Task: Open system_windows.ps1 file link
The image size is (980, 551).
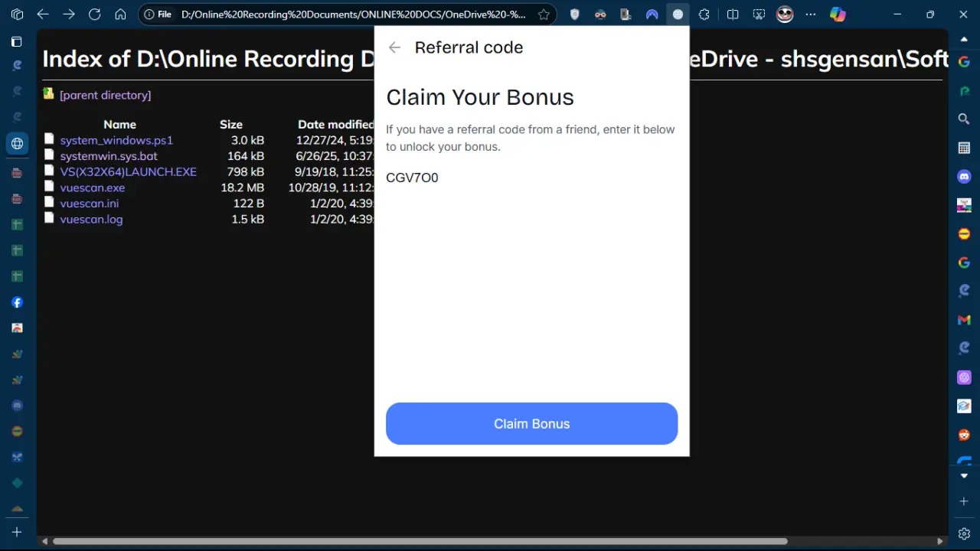Action: click(x=116, y=140)
